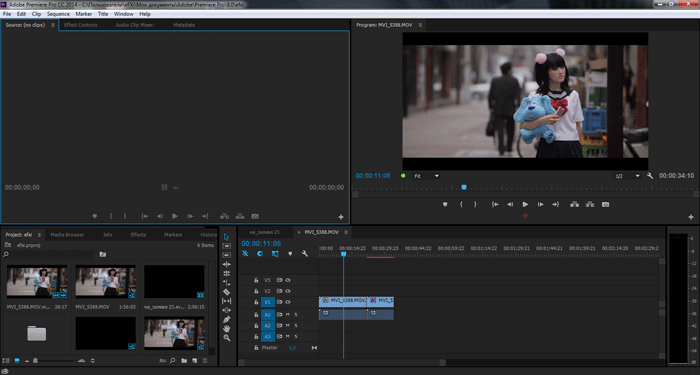Switch to Effect Controls tab
The image size is (700, 375).
tap(80, 25)
